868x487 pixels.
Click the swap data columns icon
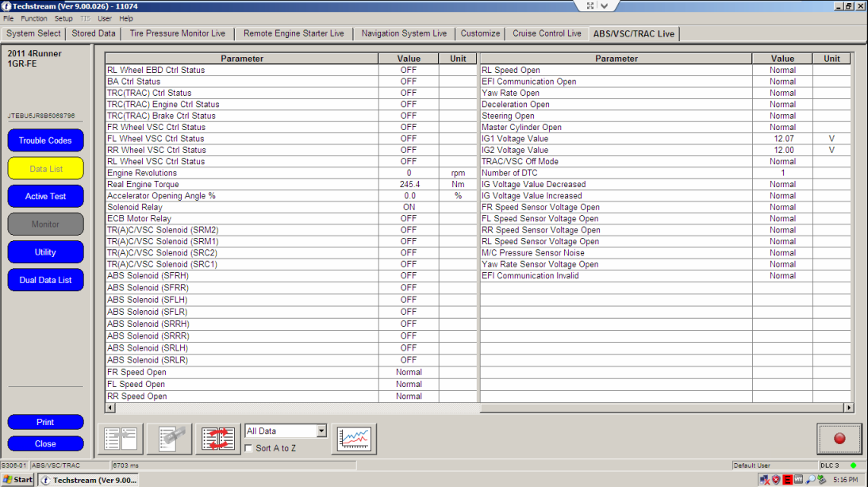[218, 439]
